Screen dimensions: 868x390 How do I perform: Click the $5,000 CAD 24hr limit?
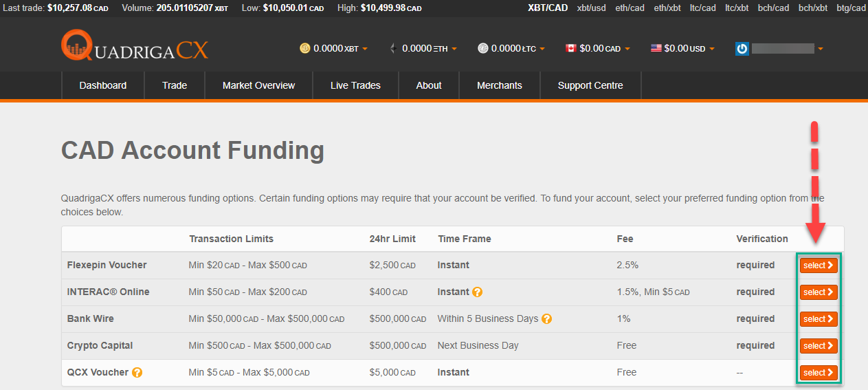392,372
